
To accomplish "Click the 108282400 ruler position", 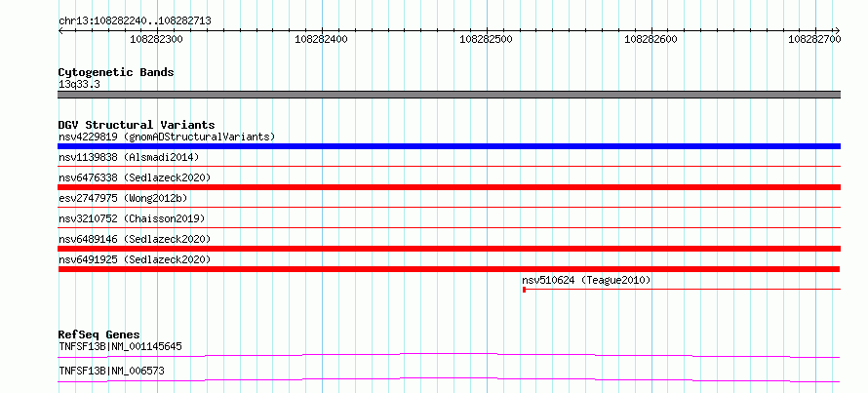I will pyautogui.click(x=322, y=39).
